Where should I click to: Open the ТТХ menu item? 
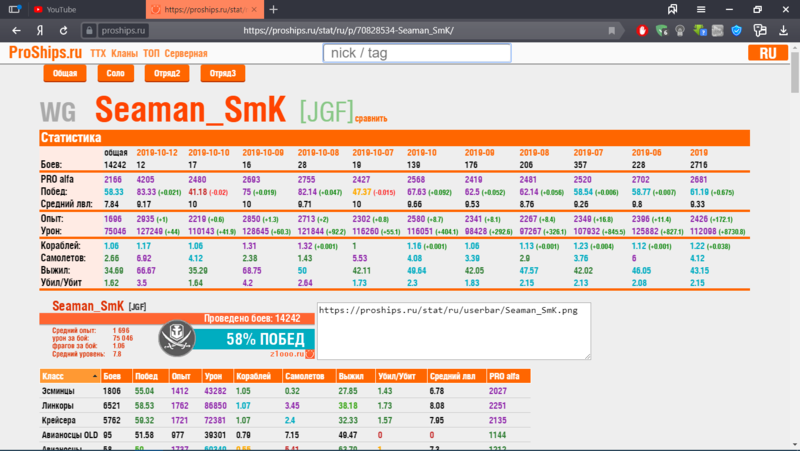coord(98,54)
